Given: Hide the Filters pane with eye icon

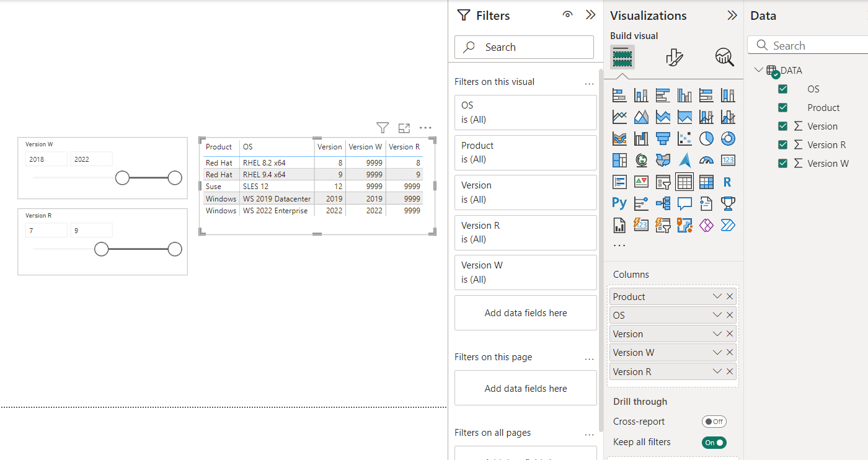Looking at the screenshot, I should [x=567, y=15].
